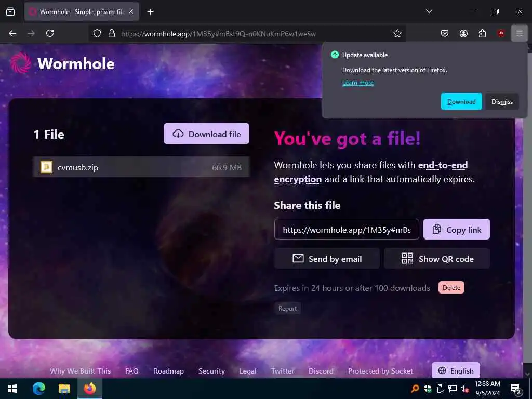Open the Security footer link

click(211, 371)
